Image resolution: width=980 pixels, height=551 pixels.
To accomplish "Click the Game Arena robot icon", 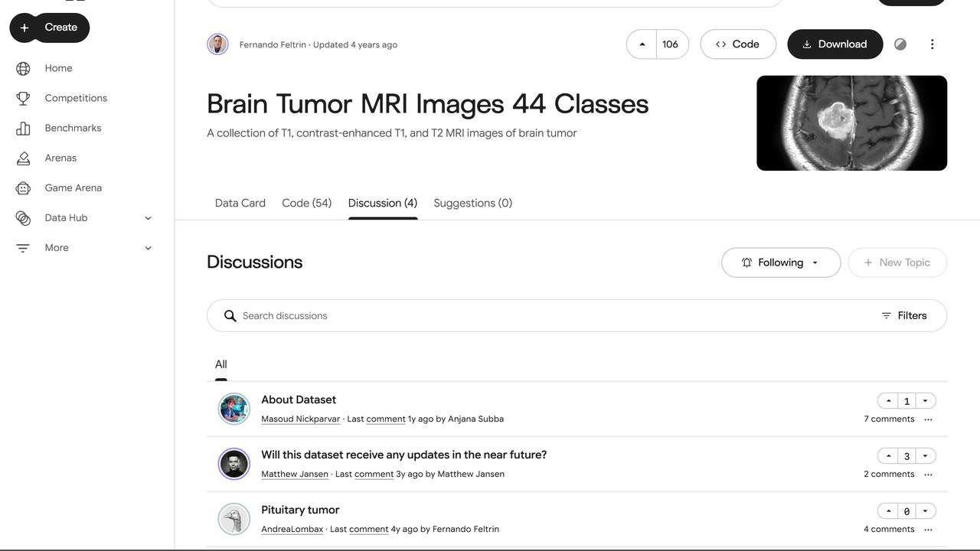I will point(23,187).
